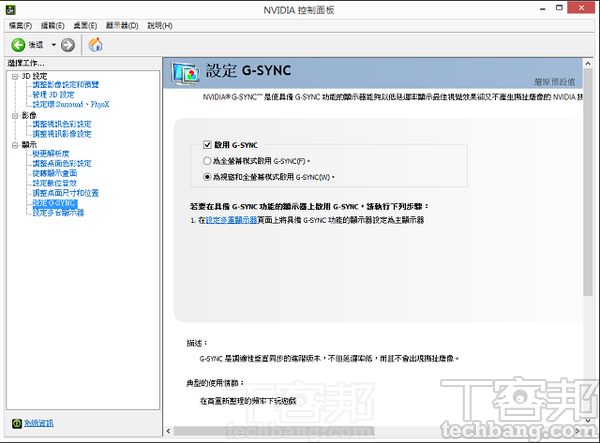Open the 檔案(F) menu
Viewport: 600px width, 443px height.
coord(20,26)
